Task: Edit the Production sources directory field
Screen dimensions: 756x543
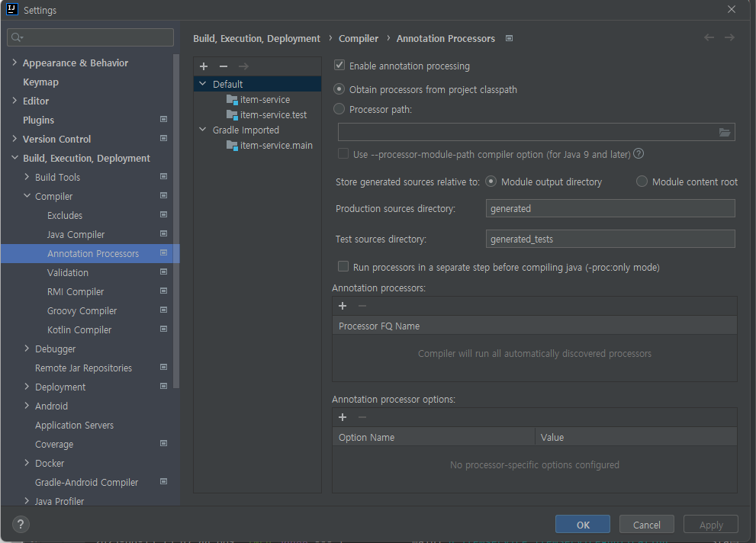Action: coord(610,208)
